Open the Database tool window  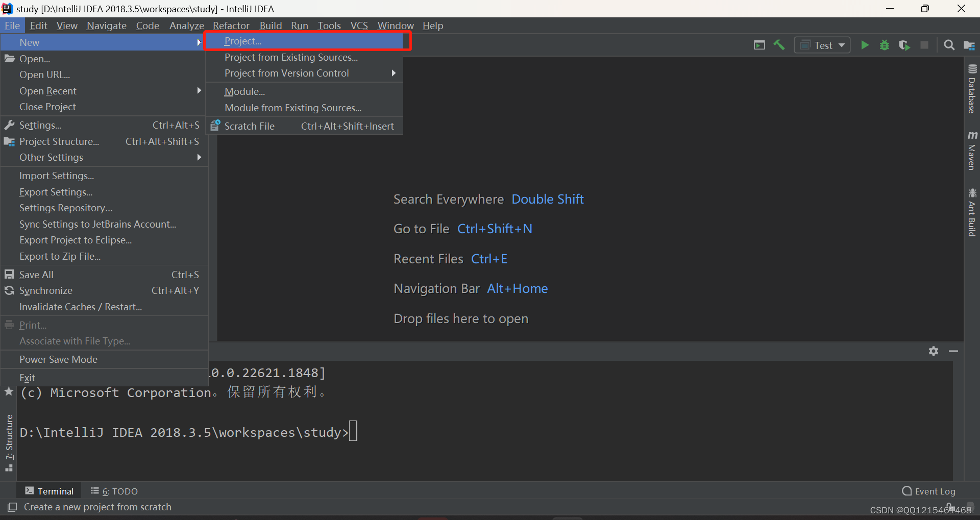(x=972, y=89)
